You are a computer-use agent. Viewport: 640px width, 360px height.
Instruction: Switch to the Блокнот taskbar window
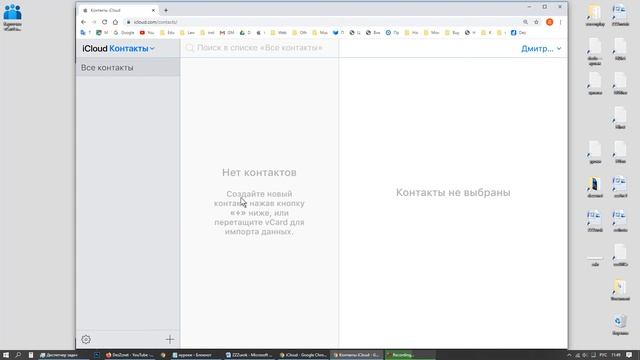coord(195,355)
